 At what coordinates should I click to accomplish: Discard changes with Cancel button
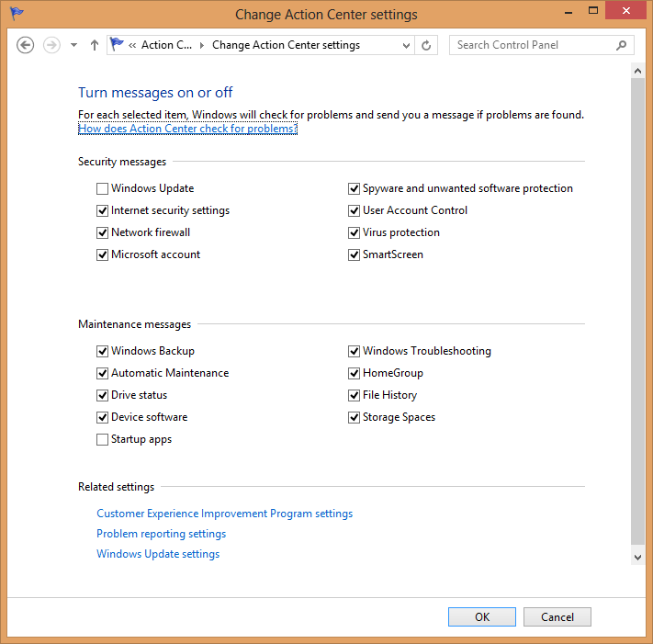(x=557, y=617)
